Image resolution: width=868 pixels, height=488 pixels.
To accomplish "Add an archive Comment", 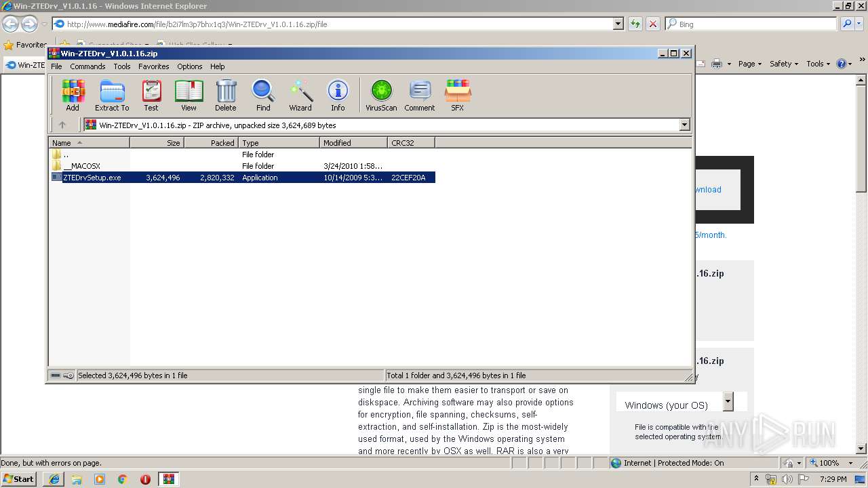I will click(x=420, y=96).
